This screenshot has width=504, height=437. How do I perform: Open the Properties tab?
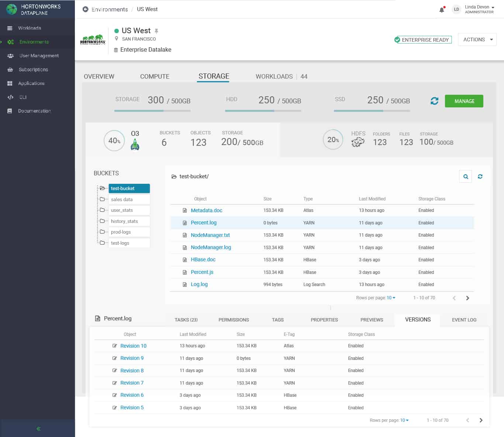[x=324, y=320]
